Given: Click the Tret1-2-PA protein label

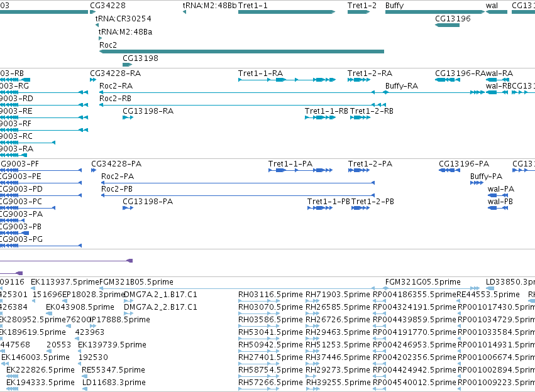Looking at the screenshot, I should pos(370,164).
